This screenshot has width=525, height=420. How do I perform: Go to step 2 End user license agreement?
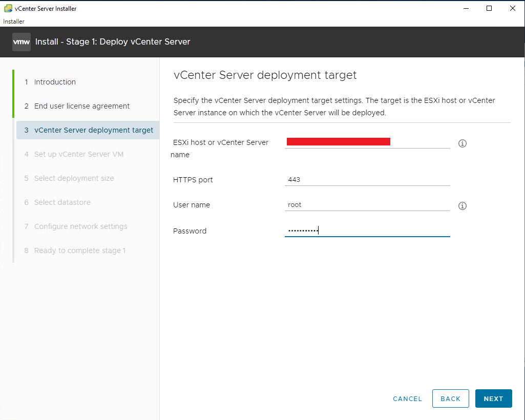point(77,106)
